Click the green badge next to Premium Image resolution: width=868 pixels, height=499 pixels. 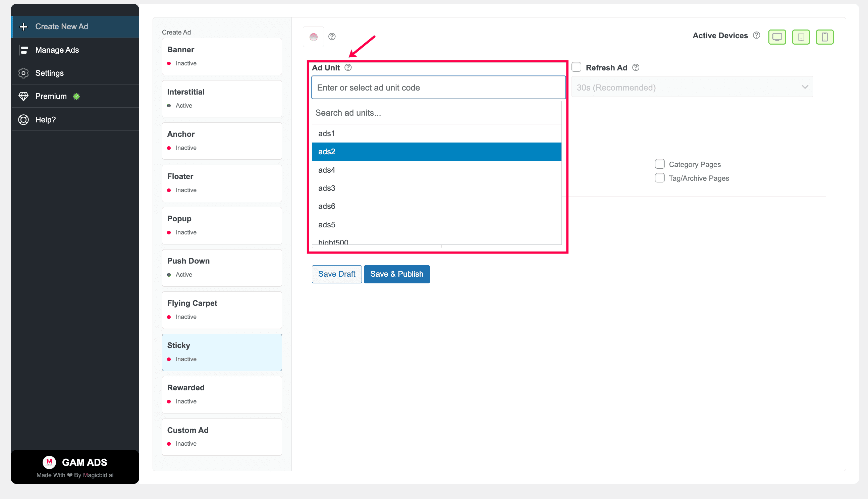pos(76,97)
